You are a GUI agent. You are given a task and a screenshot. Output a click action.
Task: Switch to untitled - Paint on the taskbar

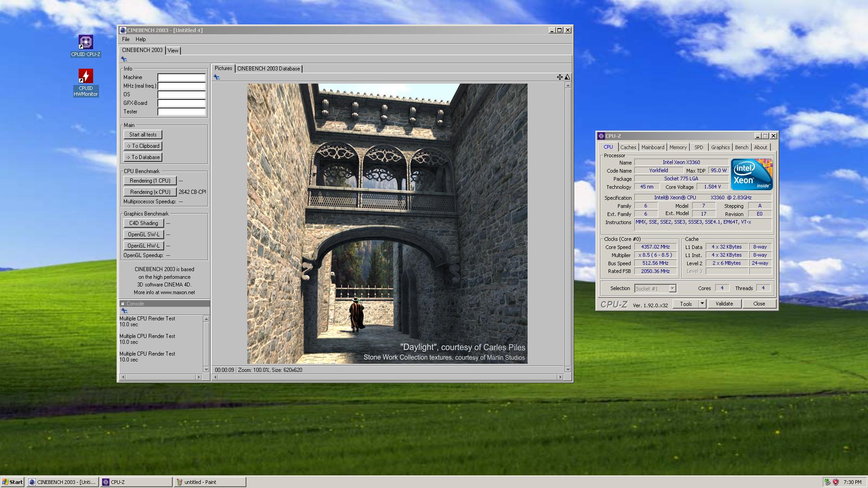(210, 482)
